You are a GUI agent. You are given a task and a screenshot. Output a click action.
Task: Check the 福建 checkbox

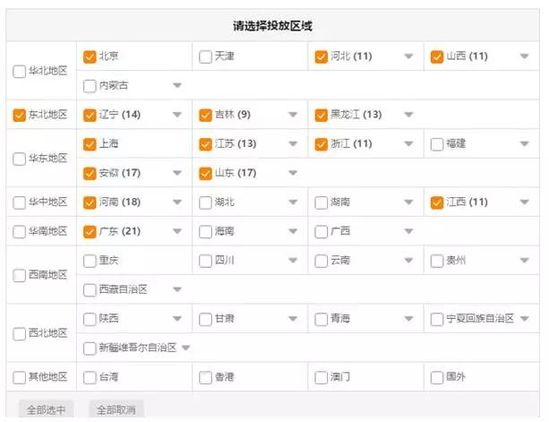(437, 144)
